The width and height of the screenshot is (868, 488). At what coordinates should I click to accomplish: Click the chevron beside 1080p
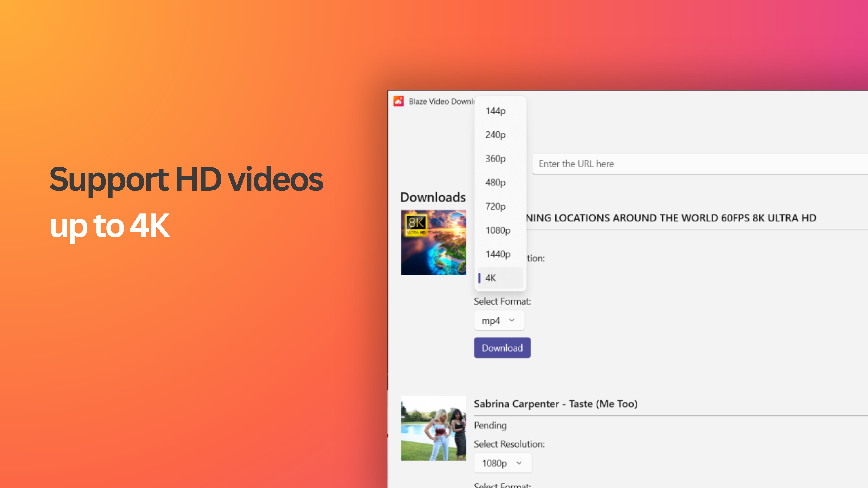(519, 463)
